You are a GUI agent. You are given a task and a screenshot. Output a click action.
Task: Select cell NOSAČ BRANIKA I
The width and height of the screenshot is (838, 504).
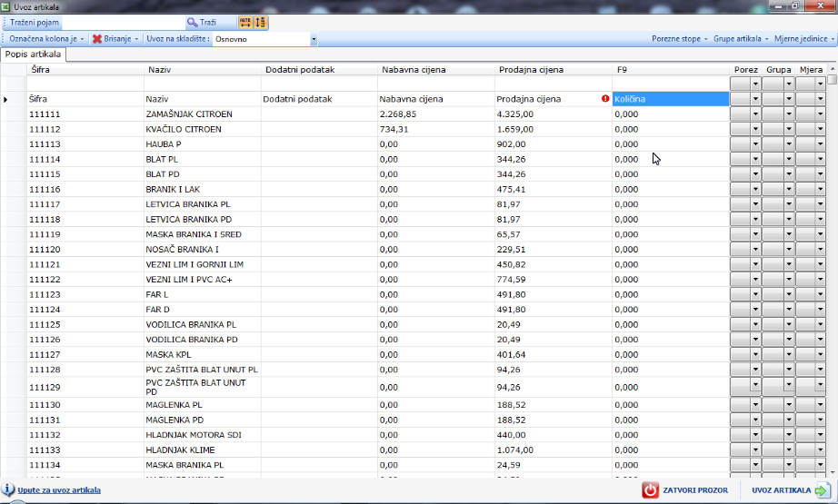click(203, 249)
